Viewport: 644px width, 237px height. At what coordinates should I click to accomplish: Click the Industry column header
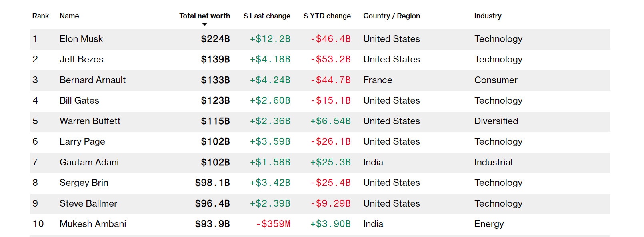point(488,16)
